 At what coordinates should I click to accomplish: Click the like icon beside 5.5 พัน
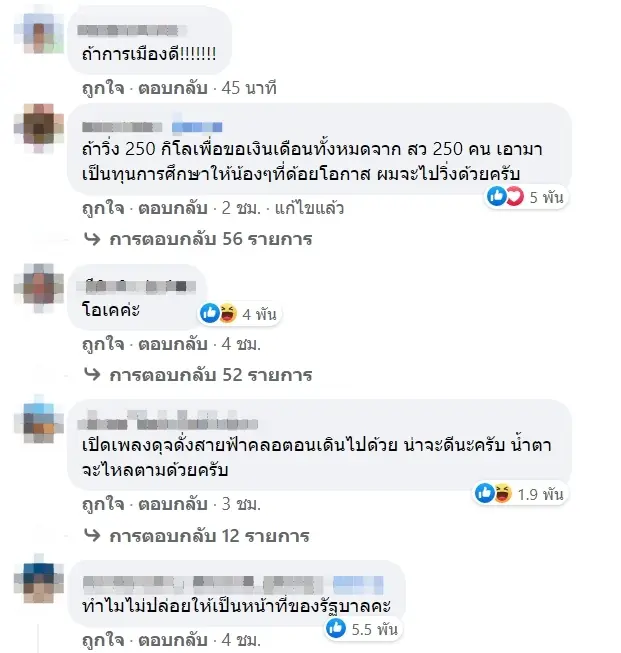[336, 628]
